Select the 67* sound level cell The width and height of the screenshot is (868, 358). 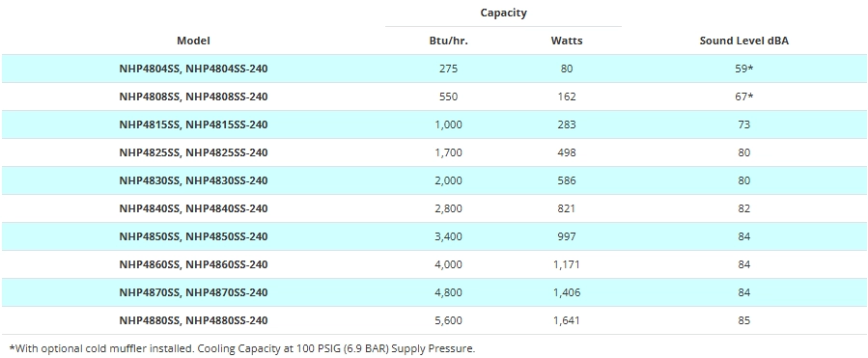pos(744,96)
